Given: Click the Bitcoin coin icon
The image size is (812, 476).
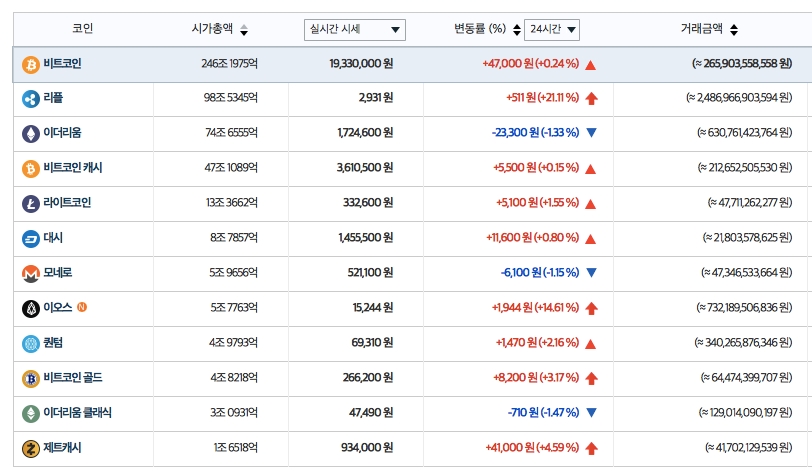Looking at the screenshot, I should (30, 64).
